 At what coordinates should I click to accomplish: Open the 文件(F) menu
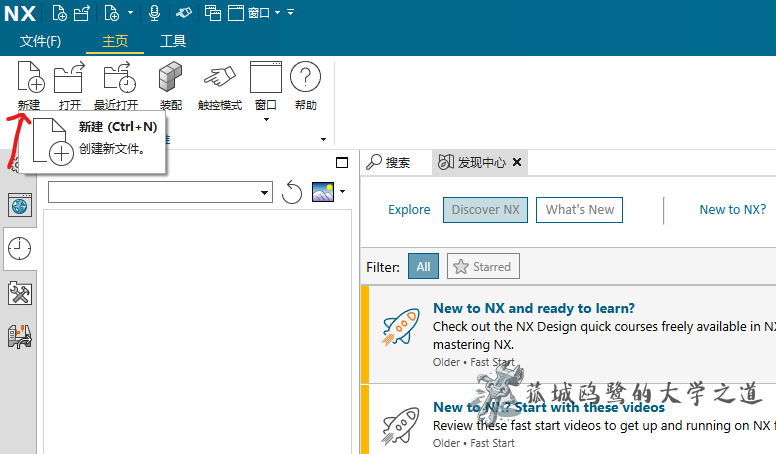(41, 41)
